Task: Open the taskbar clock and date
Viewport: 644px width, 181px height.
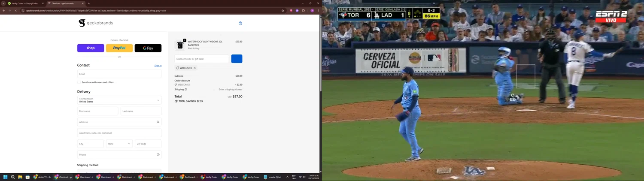Action: point(314,177)
